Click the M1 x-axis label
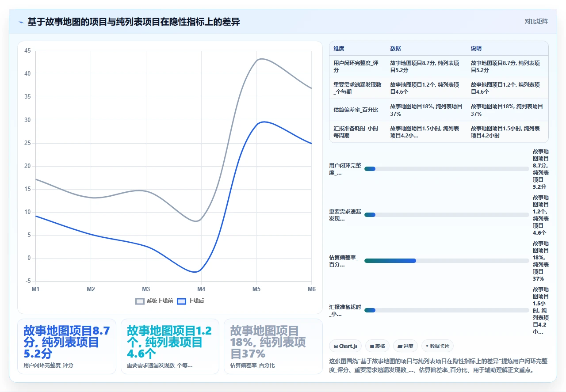This screenshot has height=392, width=566. tap(35, 289)
